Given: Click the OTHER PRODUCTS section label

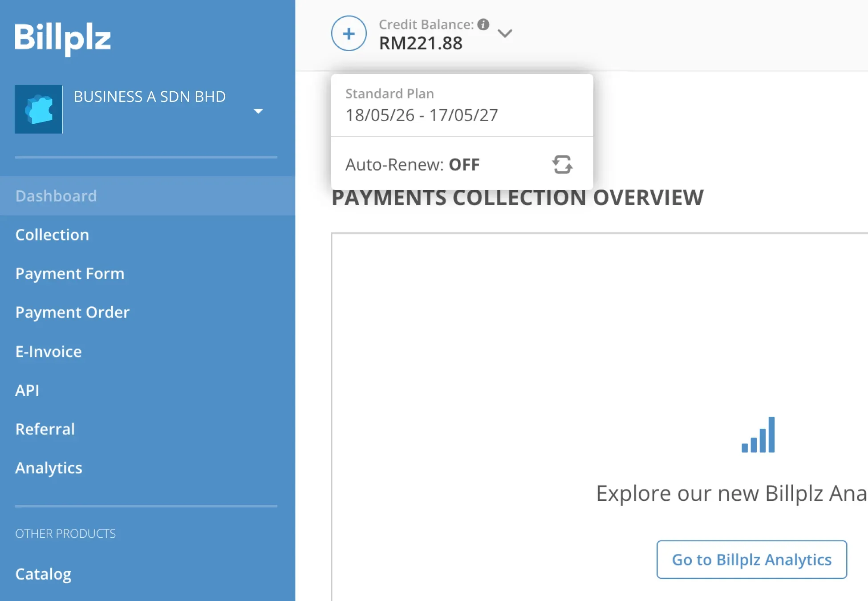Looking at the screenshot, I should (x=65, y=533).
